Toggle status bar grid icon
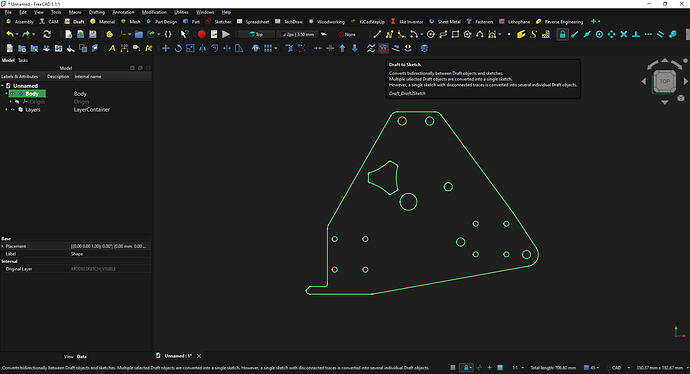Screen dimensions: 690x374 click(452, 367)
